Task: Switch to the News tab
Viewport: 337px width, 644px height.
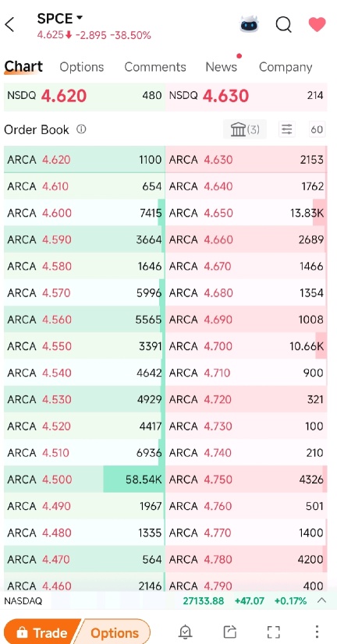Action: click(x=221, y=67)
